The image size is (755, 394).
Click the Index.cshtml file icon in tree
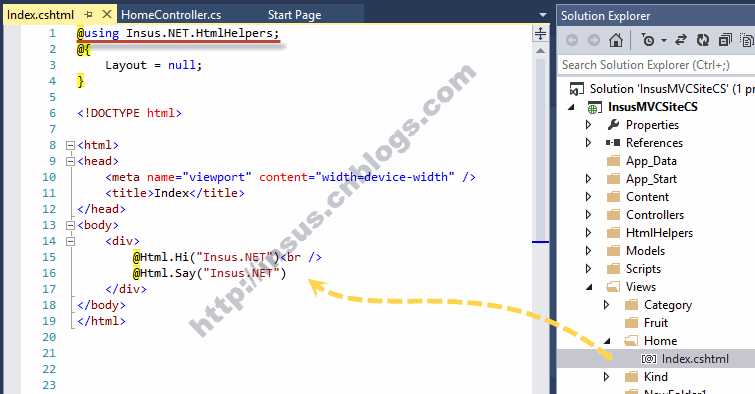(649, 359)
